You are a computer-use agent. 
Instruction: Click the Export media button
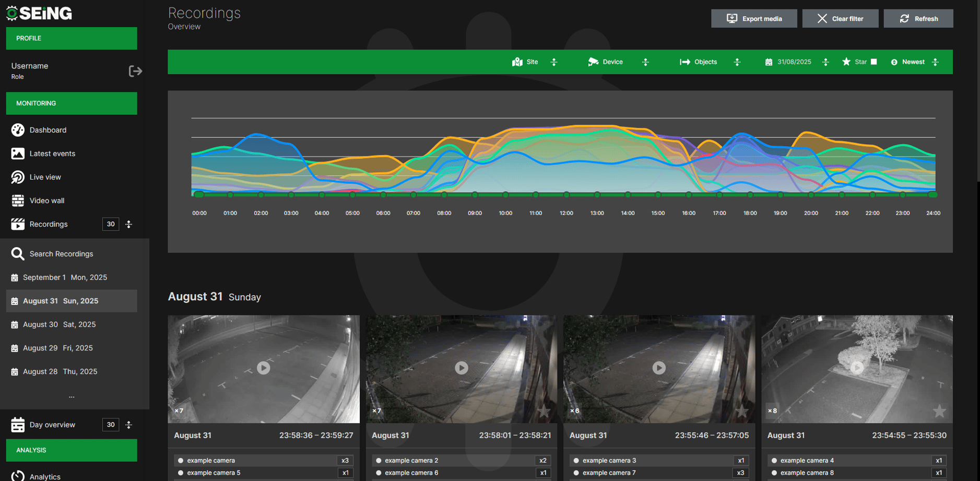(x=754, y=18)
